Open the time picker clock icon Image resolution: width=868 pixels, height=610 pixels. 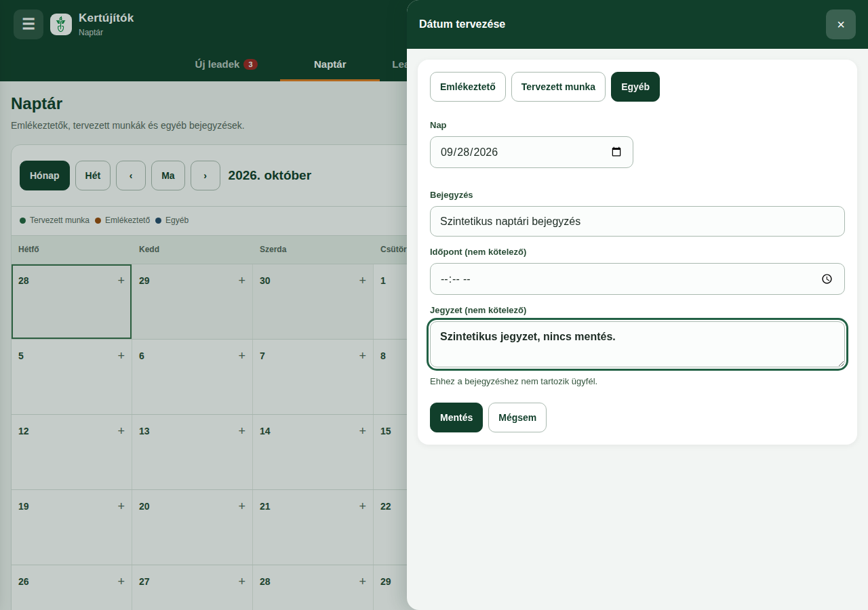pos(827,279)
